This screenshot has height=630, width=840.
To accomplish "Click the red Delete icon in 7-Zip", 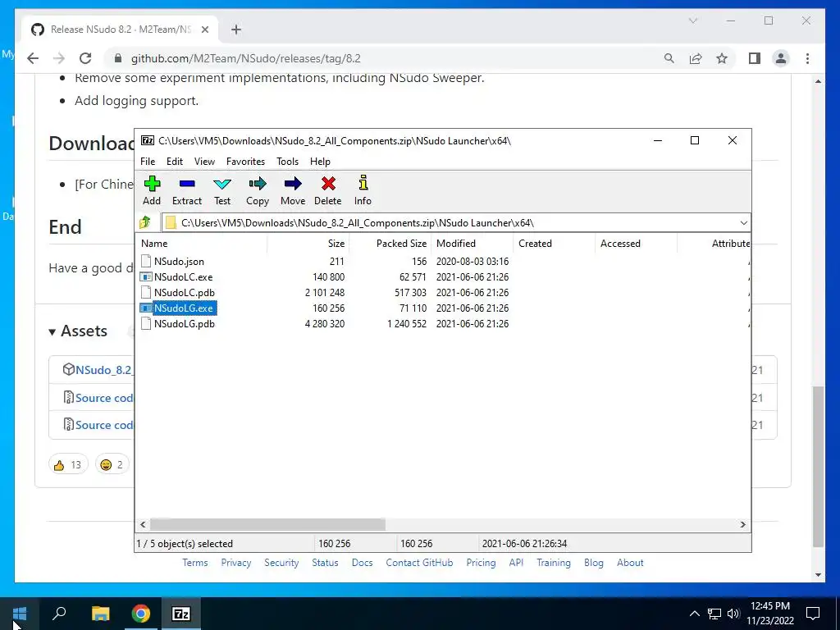I will pos(328,190).
